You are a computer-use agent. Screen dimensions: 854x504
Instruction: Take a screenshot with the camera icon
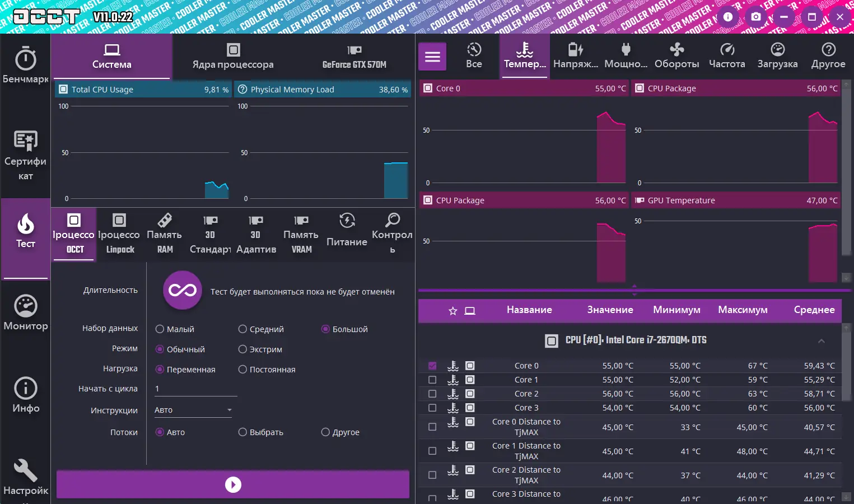pyautogui.click(x=756, y=17)
